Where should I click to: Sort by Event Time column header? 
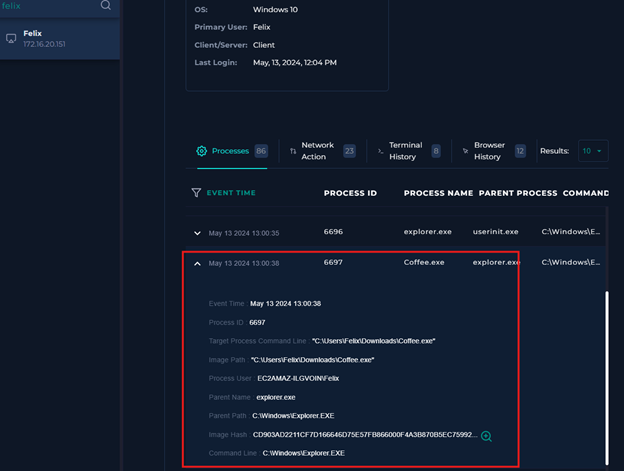[x=230, y=193]
